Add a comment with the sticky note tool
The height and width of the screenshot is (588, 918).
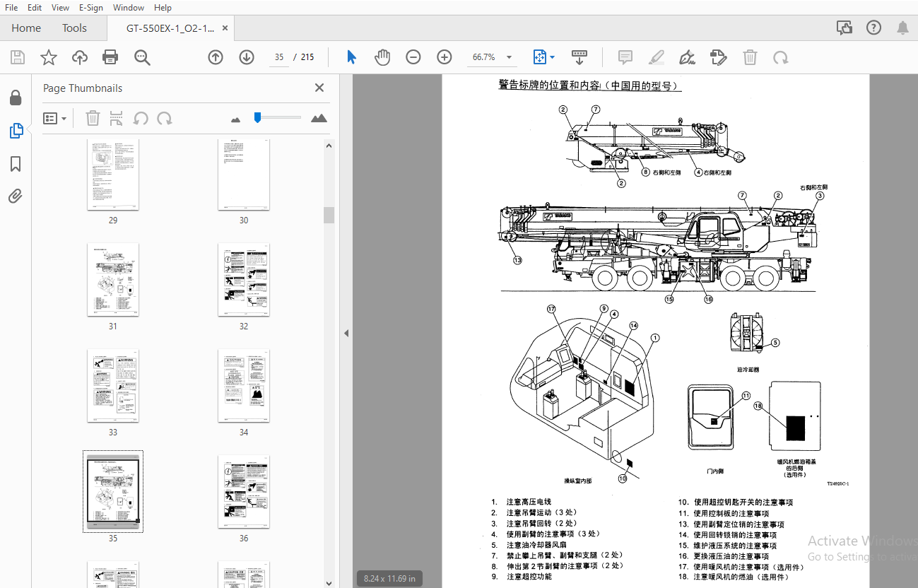[x=625, y=57]
